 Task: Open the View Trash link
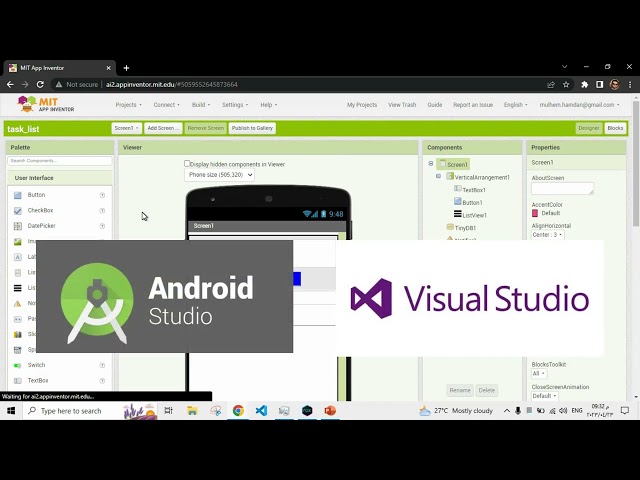pyautogui.click(x=402, y=105)
